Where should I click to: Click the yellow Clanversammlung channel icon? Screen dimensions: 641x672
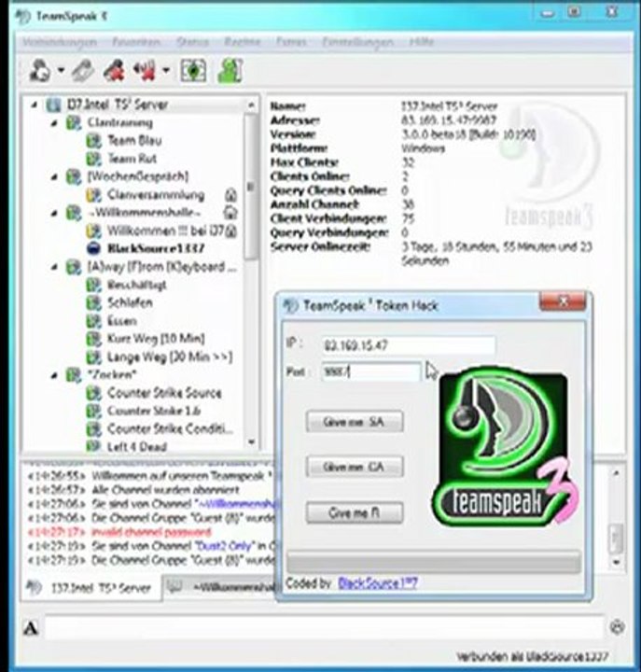click(x=93, y=195)
